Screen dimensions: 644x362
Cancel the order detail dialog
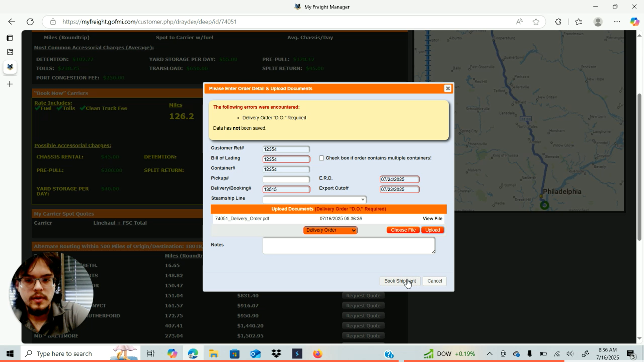point(434,281)
